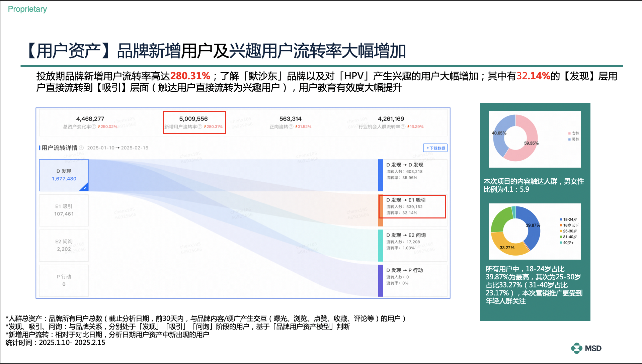Click the blue 男性 legend swatch
This screenshot has height=364, width=642.
tap(569, 140)
